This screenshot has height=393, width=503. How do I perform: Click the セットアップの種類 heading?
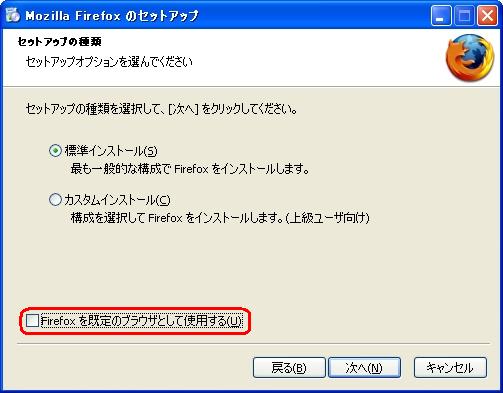click(59, 42)
